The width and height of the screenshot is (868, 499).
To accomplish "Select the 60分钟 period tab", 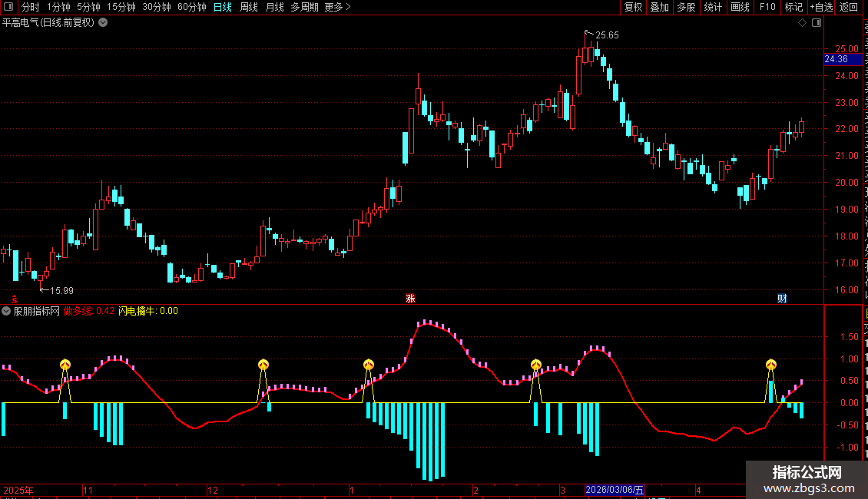I will tap(192, 7).
